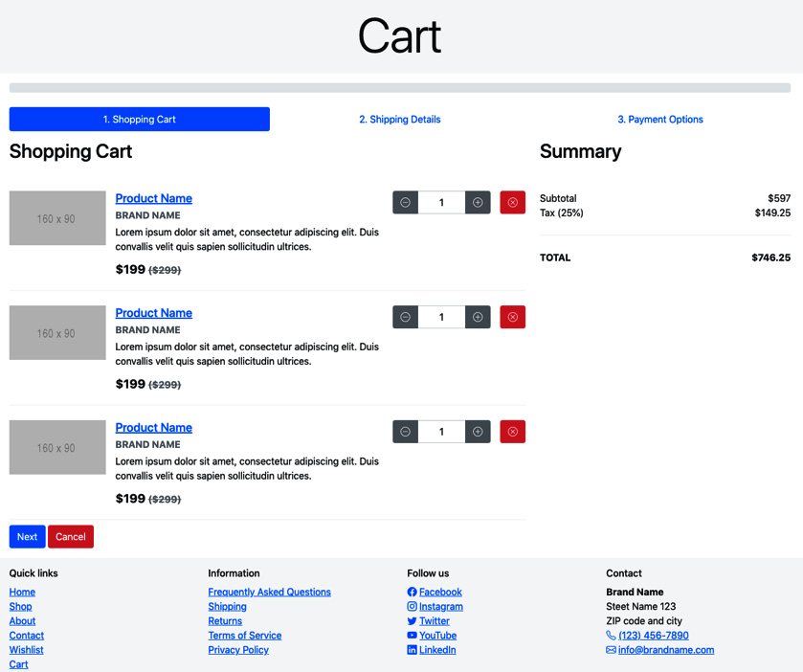
Task: Select the LinkedIn icon
Action: pyautogui.click(x=412, y=649)
